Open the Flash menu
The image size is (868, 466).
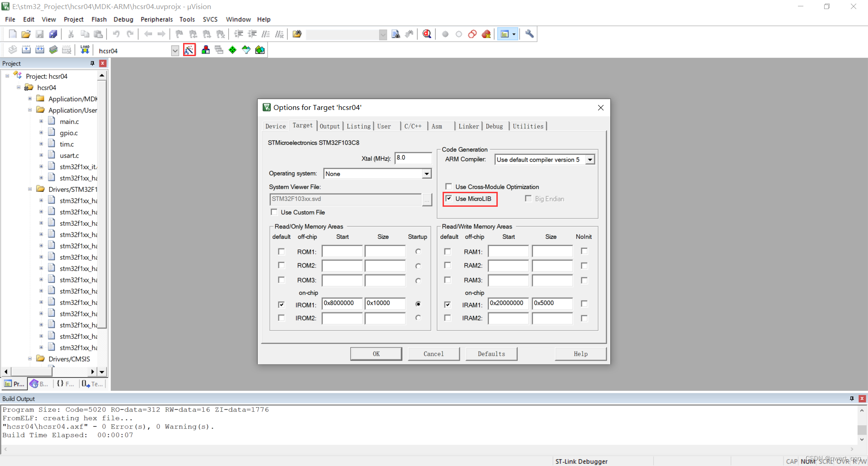(99, 19)
